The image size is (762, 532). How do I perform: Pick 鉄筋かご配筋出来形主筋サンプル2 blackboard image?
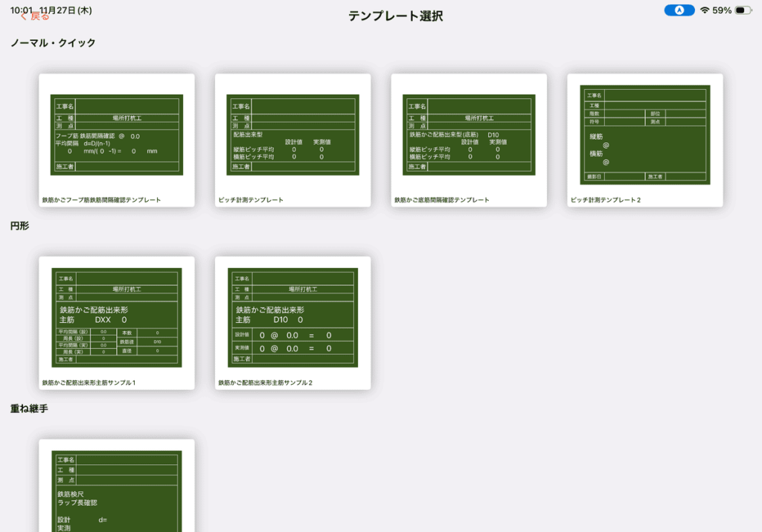coord(292,318)
